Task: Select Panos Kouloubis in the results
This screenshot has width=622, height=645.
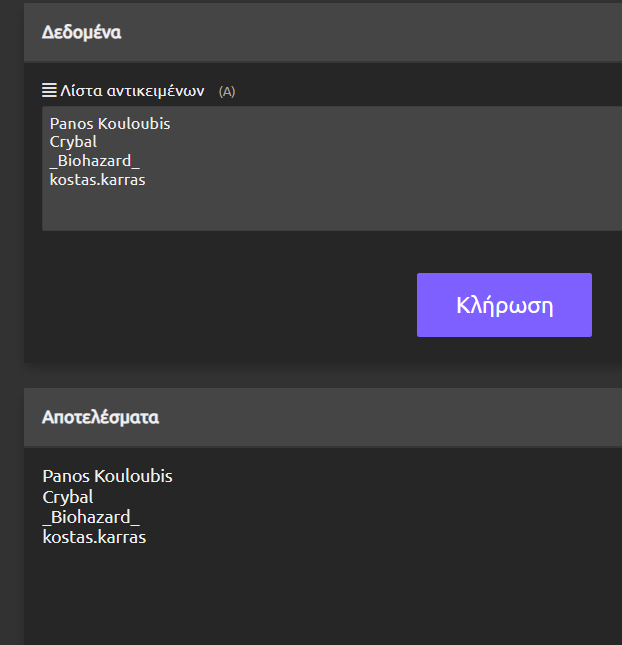Action: [x=107, y=476]
